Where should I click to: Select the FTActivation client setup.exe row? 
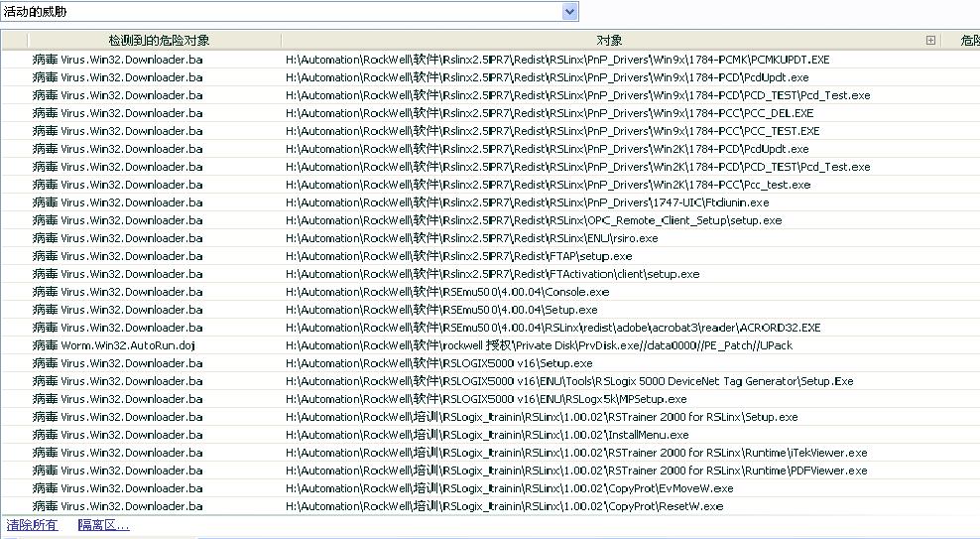(x=490, y=274)
